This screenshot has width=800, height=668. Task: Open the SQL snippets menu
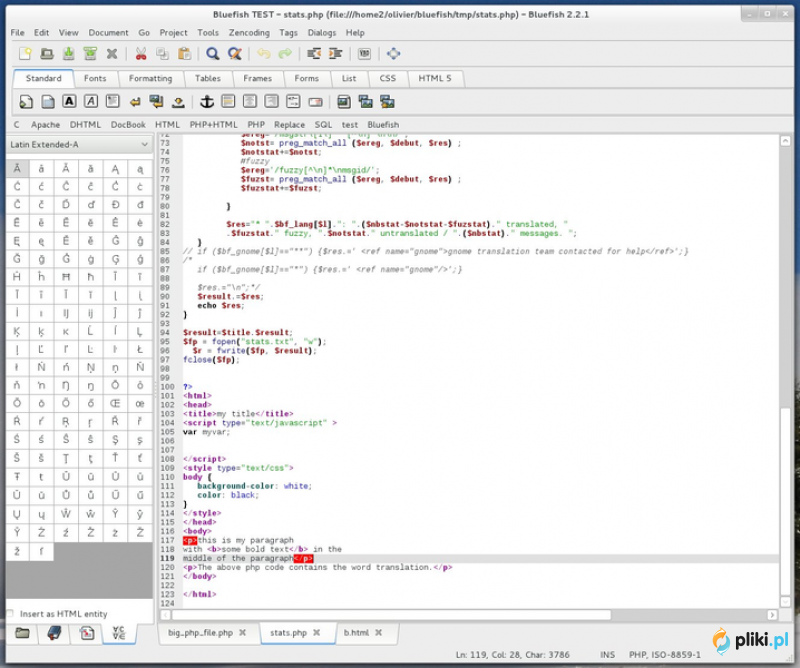323,125
